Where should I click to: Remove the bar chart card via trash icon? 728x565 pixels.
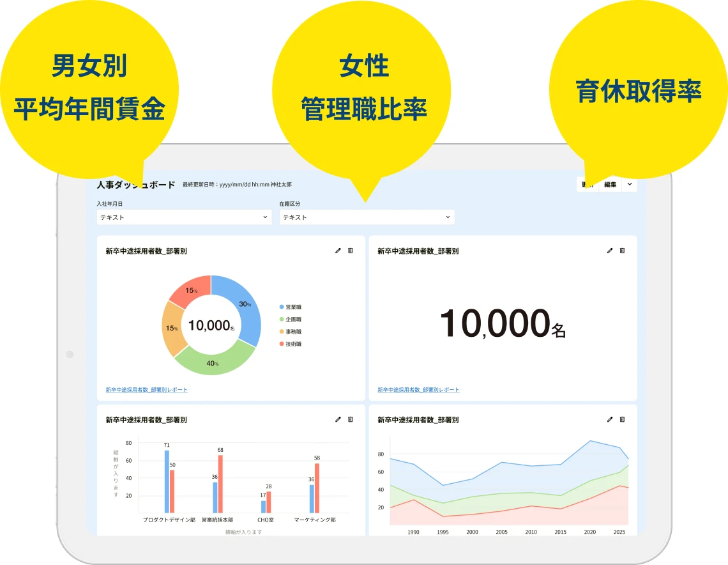[x=351, y=419]
